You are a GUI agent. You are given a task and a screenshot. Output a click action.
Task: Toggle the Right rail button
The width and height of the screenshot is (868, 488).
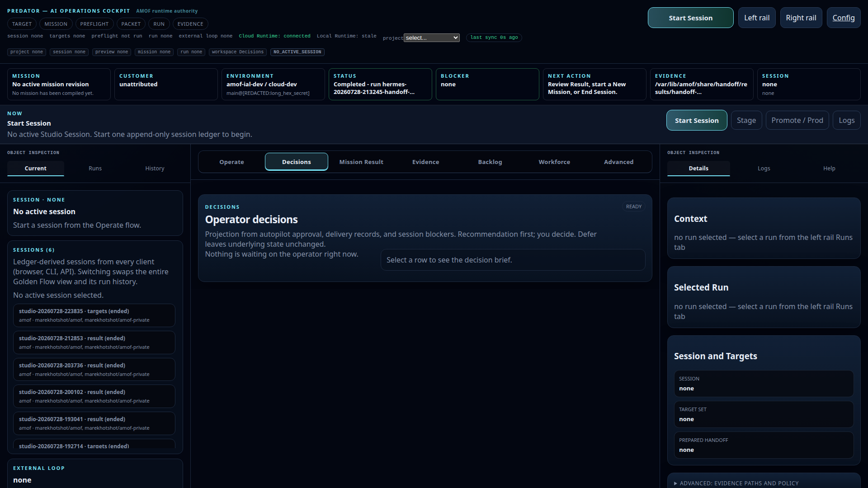coord(801,18)
